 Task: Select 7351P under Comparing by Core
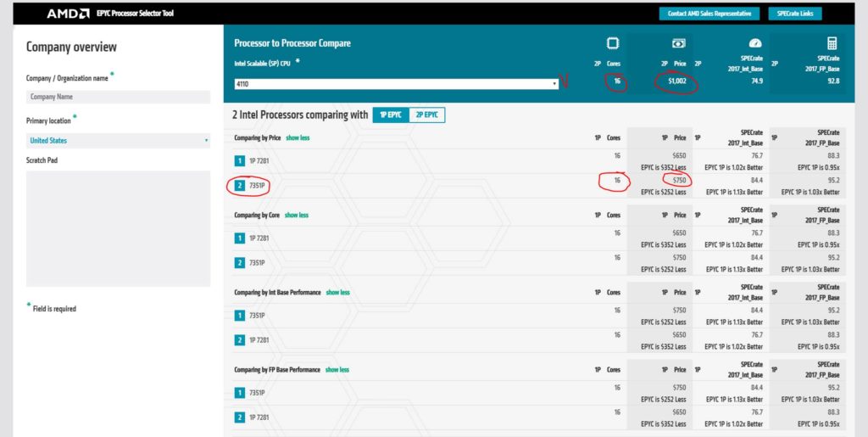tap(257, 262)
